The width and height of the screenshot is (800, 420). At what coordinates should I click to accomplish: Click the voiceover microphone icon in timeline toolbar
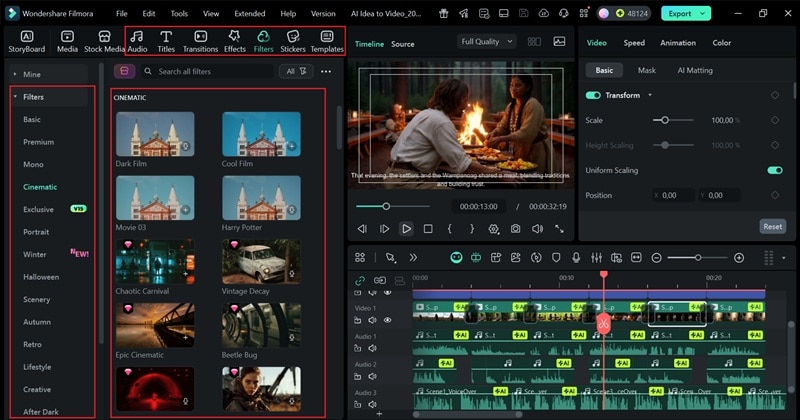click(x=576, y=258)
